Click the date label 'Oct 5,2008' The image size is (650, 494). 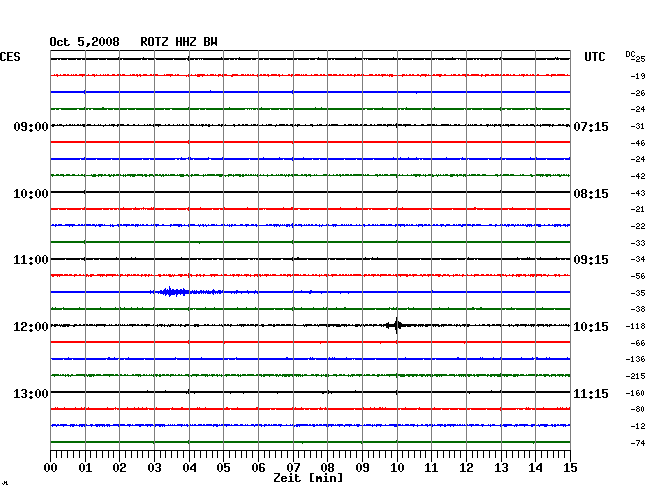pos(85,42)
